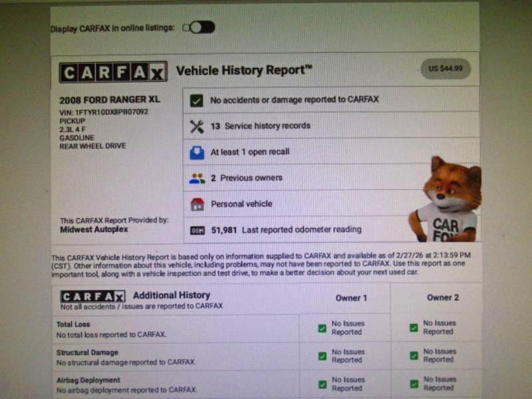Click the 'Midwest Autoplex' provider name
The height and width of the screenshot is (399, 532).
(94, 229)
